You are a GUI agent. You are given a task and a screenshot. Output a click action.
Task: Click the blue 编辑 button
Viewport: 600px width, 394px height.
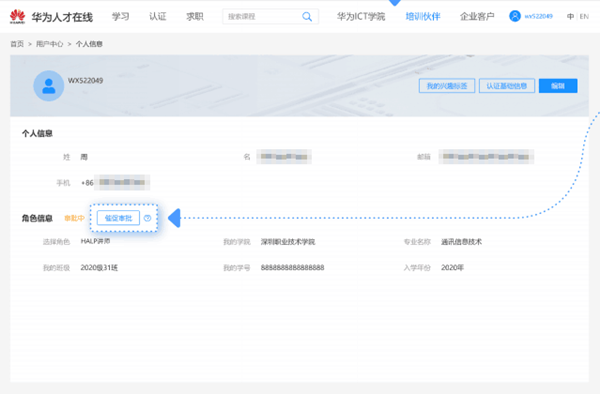pyautogui.click(x=558, y=86)
